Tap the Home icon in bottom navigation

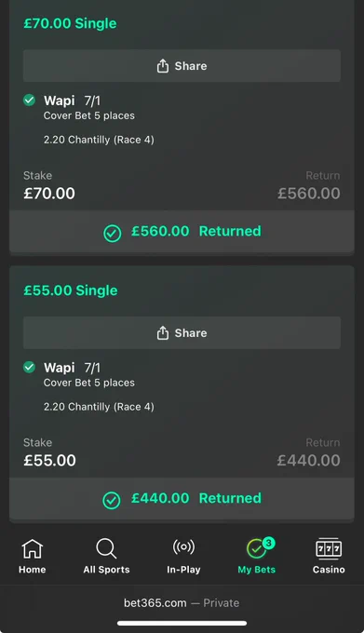point(32,548)
